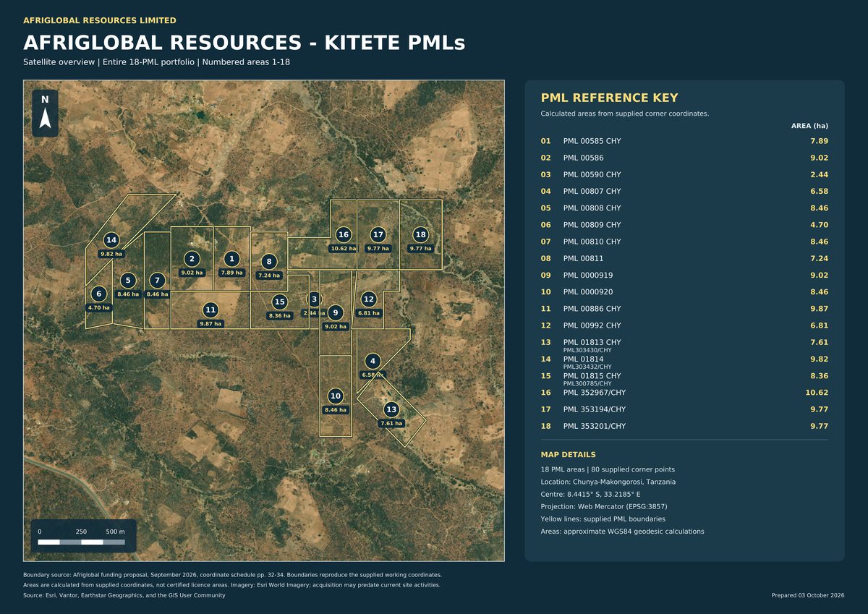Screen dimensions: 868x614
Task: Select the "Prepared 03 October 2026" footer text
Action: (x=808, y=595)
